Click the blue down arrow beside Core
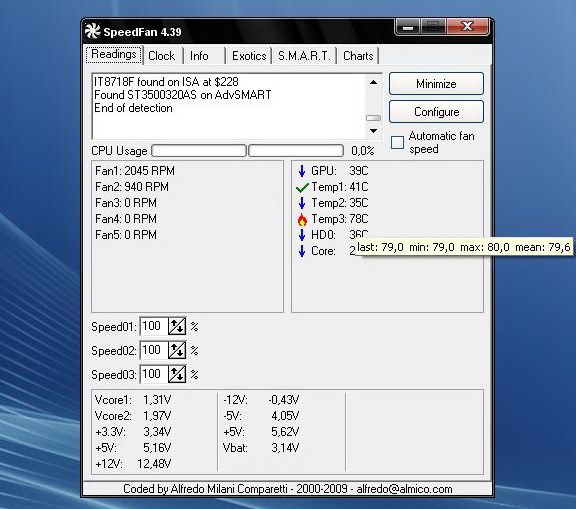 pyautogui.click(x=302, y=251)
